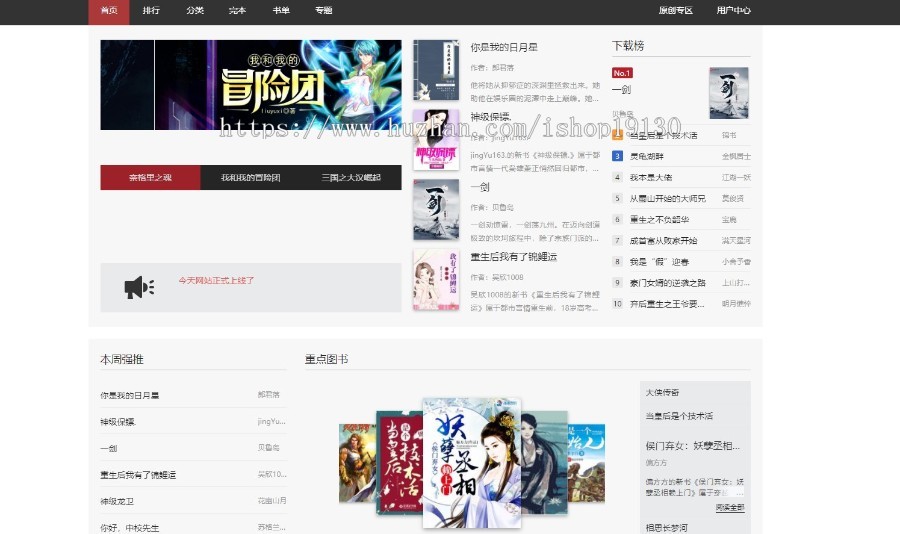Screen dimensions: 900x534
Task: Open 从嵩山开始的大师兄 ranked fifth
Action: [x=668, y=199]
